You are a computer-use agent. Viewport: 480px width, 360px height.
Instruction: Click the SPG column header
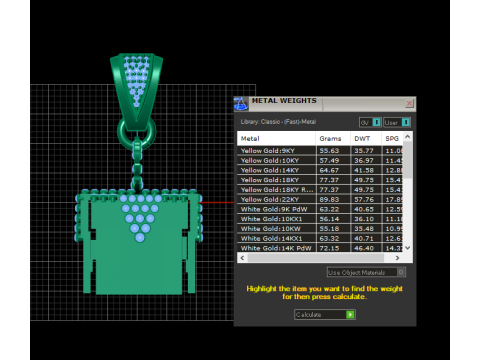tap(392, 139)
